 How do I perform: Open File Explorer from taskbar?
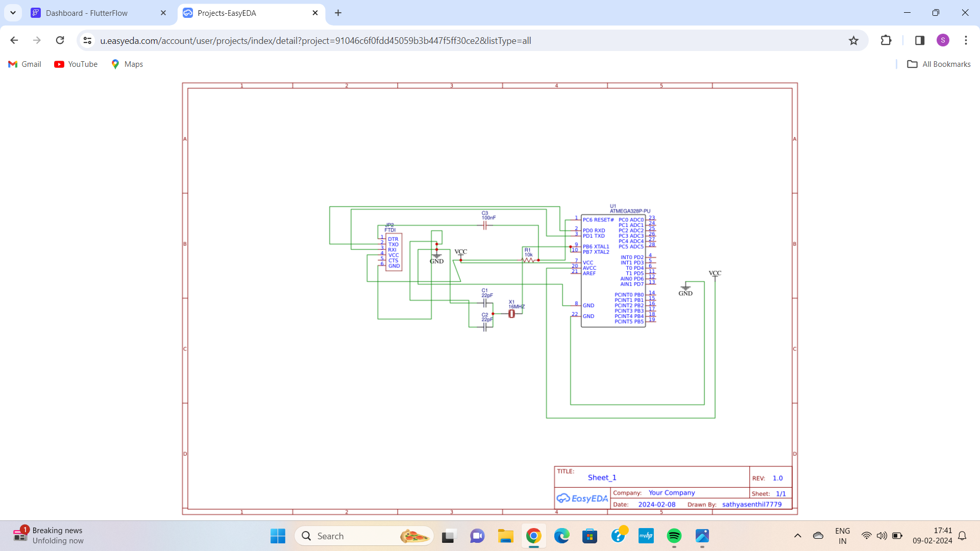505,536
